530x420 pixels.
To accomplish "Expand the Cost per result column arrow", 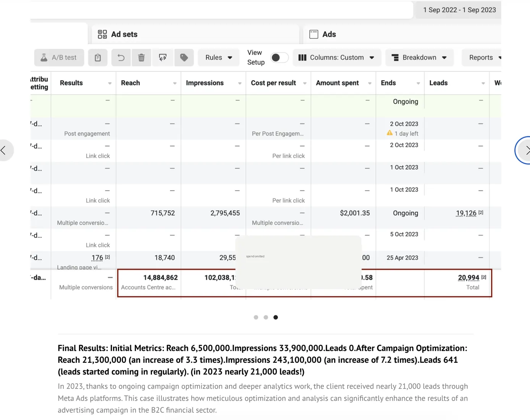I will click(305, 83).
